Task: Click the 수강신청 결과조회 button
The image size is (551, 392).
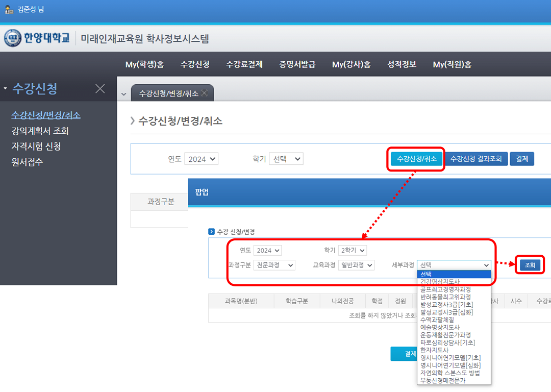Action: [x=476, y=159]
